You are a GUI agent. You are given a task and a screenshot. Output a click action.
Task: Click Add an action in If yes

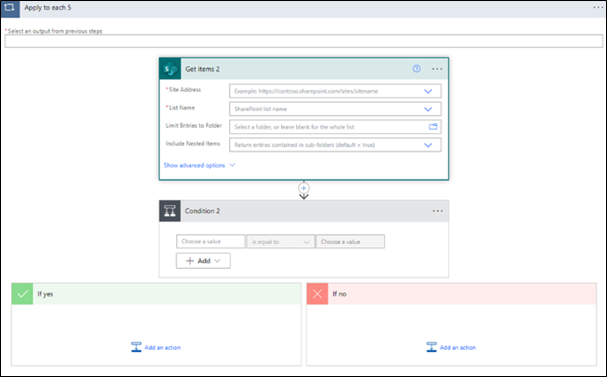tap(163, 348)
